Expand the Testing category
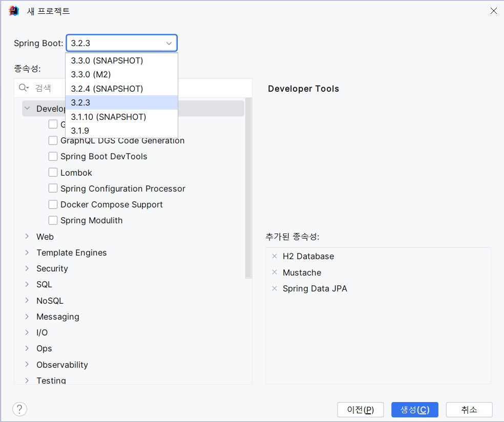504x422 pixels. 27,381
